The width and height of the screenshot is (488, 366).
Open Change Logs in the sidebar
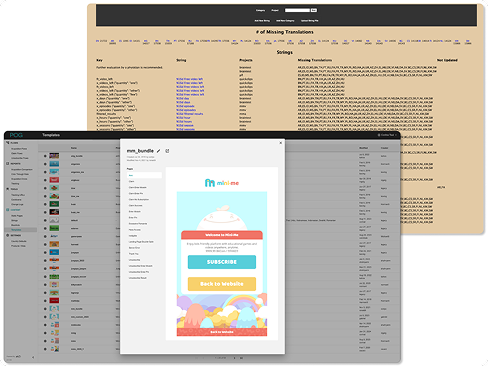tap(17, 204)
